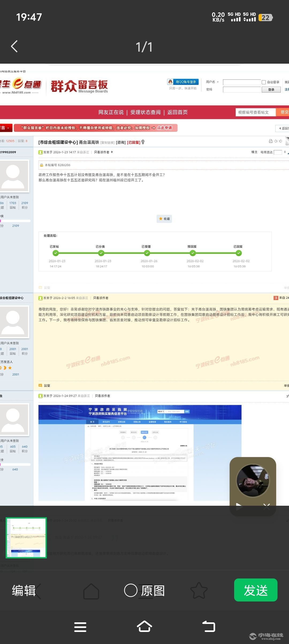This screenshot has height=644, width=289.
Task: Click the 根据编号查看帖文 search field
Action: (255, 112)
